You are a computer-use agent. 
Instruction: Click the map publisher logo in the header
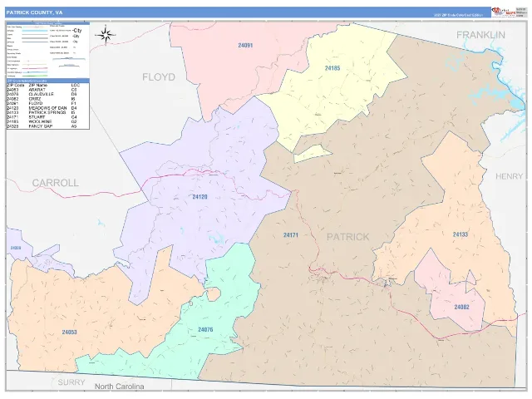coord(504,12)
